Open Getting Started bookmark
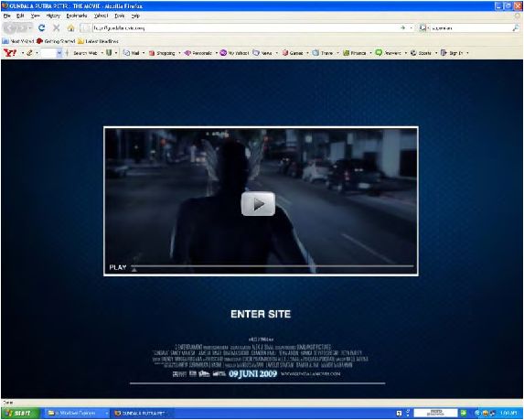The width and height of the screenshot is (524, 420). (x=56, y=41)
